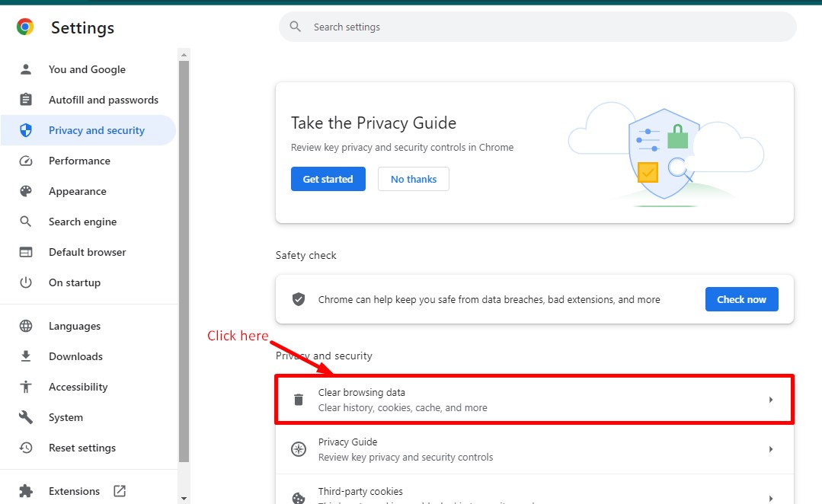Image resolution: width=822 pixels, height=504 pixels.
Task: Click the Privacy Guide shield illustration
Action: pos(666,154)
